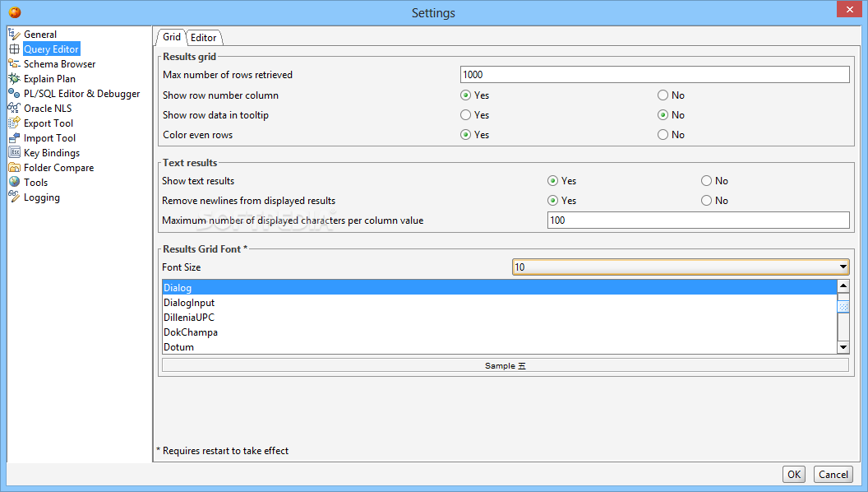This screenshot has height=492, width=868.
Task: Click the Logging icon
Action: click(15, 197)
